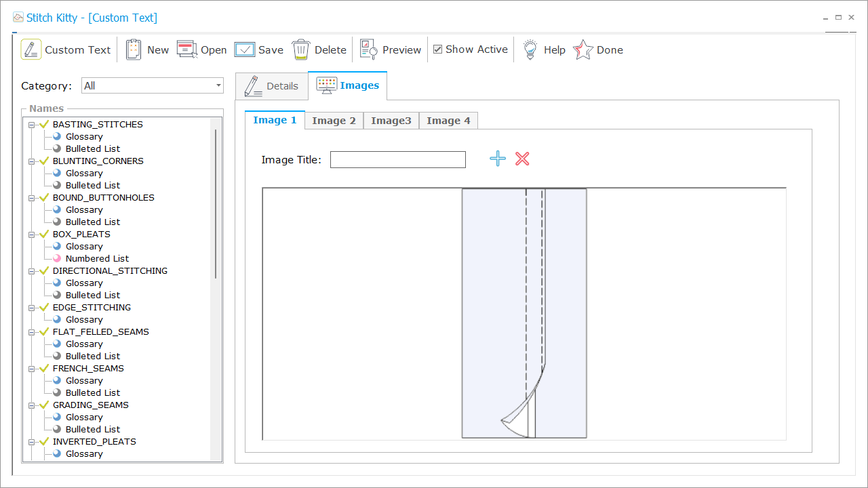Click the Save icon in toolbar
Viewport: 868px width, 488px height.
tap(245, 49)
